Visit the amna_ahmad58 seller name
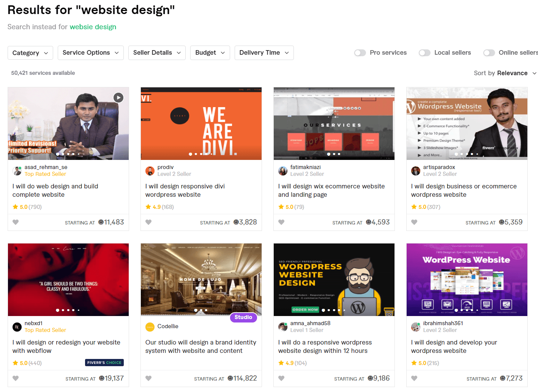Screen dimensions: 538x392 311,323
